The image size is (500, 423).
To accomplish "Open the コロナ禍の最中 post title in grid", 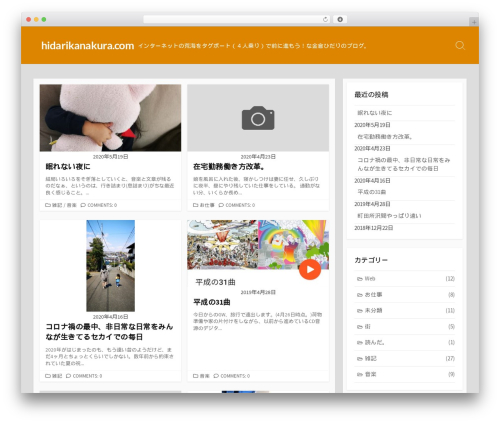I will coord(109,332).
